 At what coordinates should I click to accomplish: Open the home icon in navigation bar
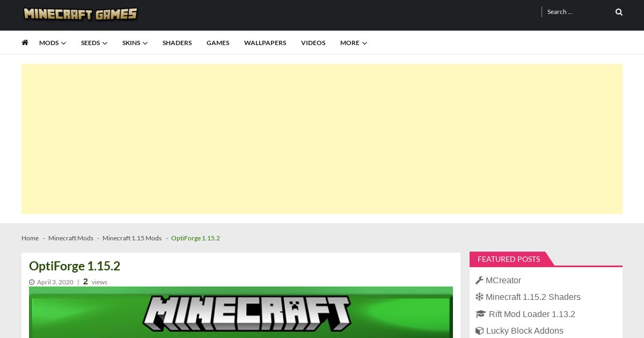point(25,42)
